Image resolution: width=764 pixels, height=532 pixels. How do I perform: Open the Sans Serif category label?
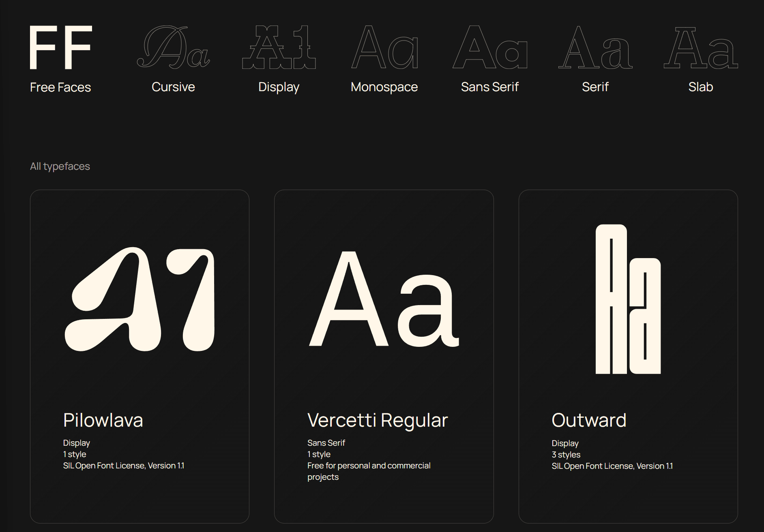click(x=490, y=87)
